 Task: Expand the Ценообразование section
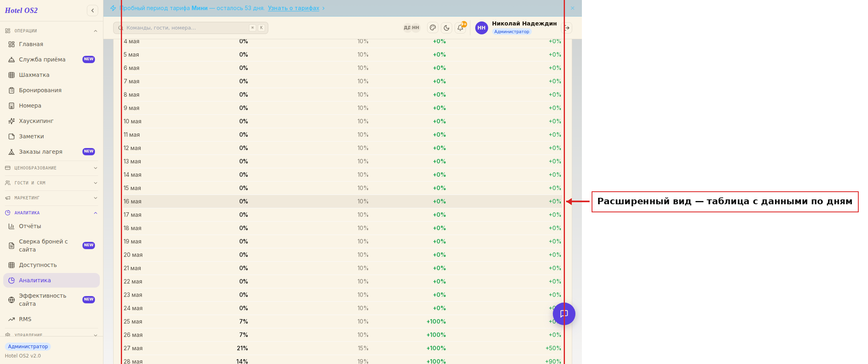tap(51, 168)
